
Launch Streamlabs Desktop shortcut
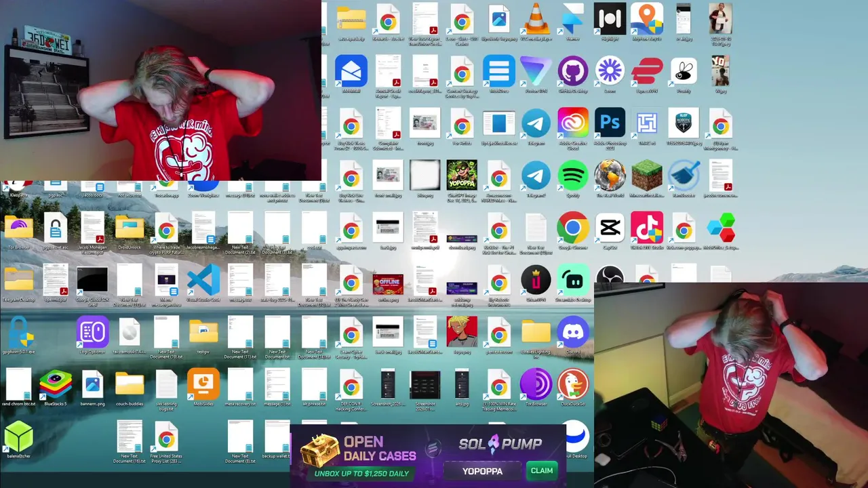(x=573, y=281)
